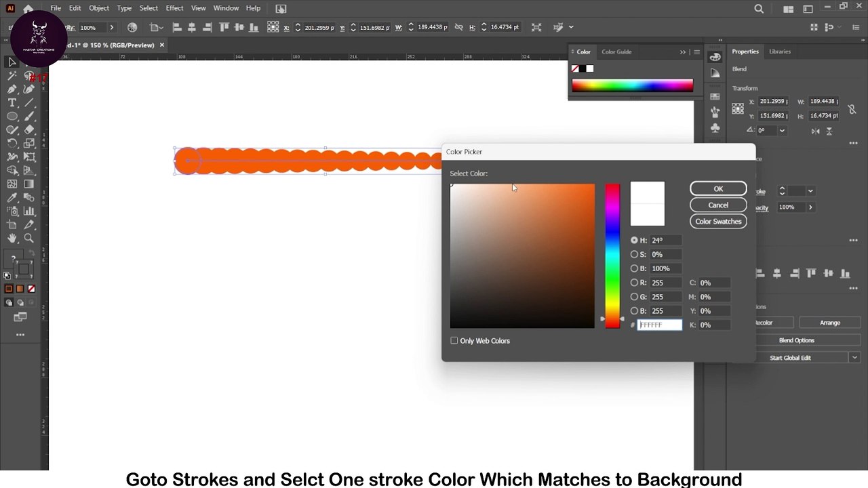868x488 pixels.
Task: Select the Pen tool
Action: (x=12, y=89)
